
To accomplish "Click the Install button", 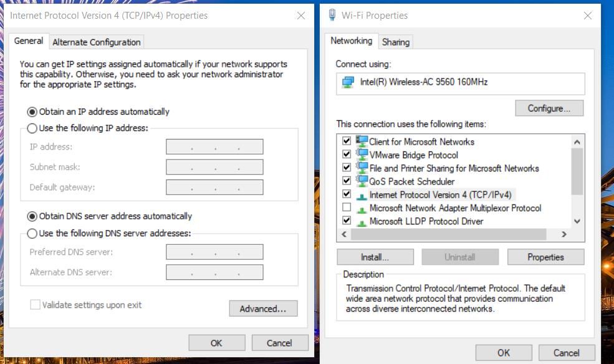I will tap(375, 257).
